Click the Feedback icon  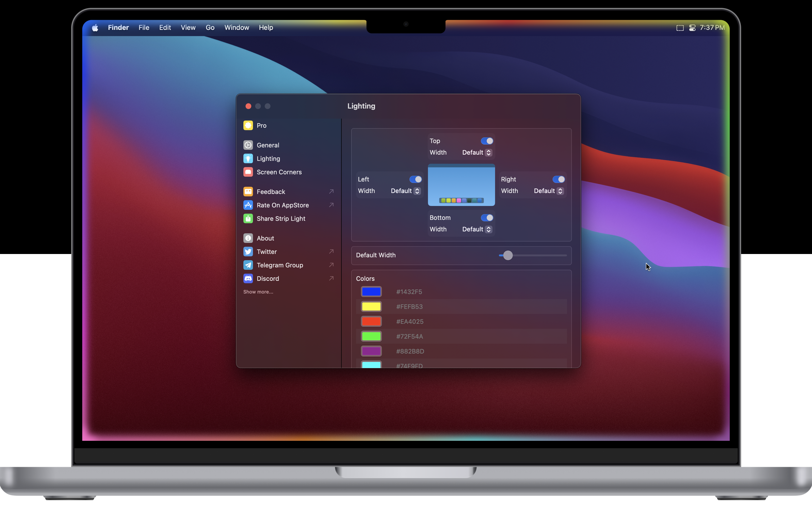[x=248, y=192]
